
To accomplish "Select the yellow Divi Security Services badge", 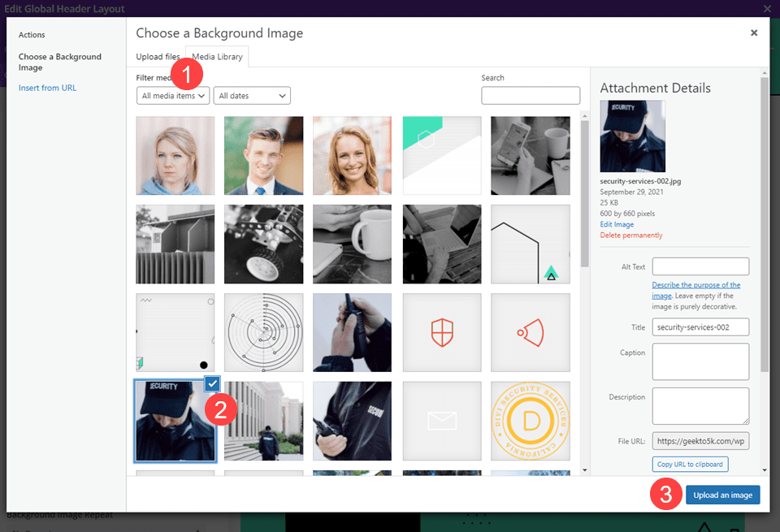I will point(530,421).
